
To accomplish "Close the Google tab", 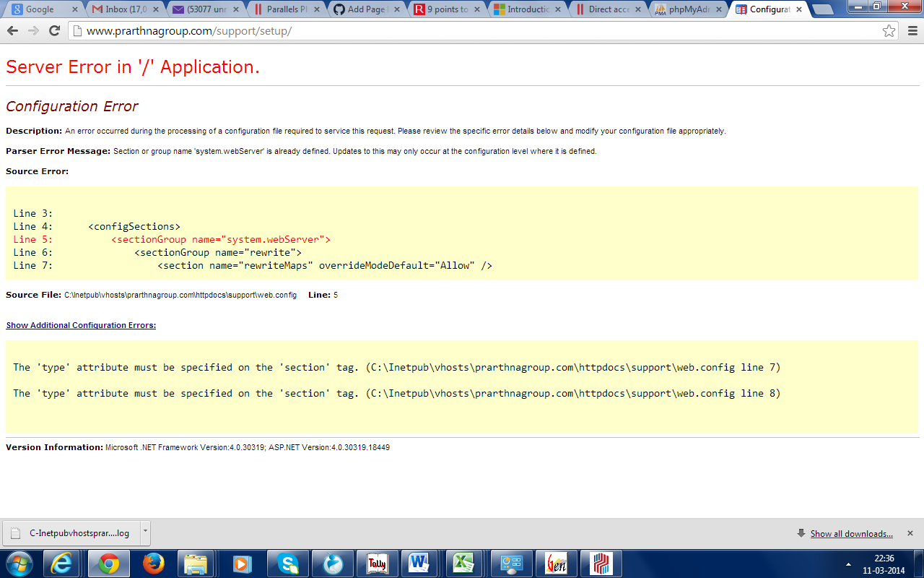I will point(75,9).
